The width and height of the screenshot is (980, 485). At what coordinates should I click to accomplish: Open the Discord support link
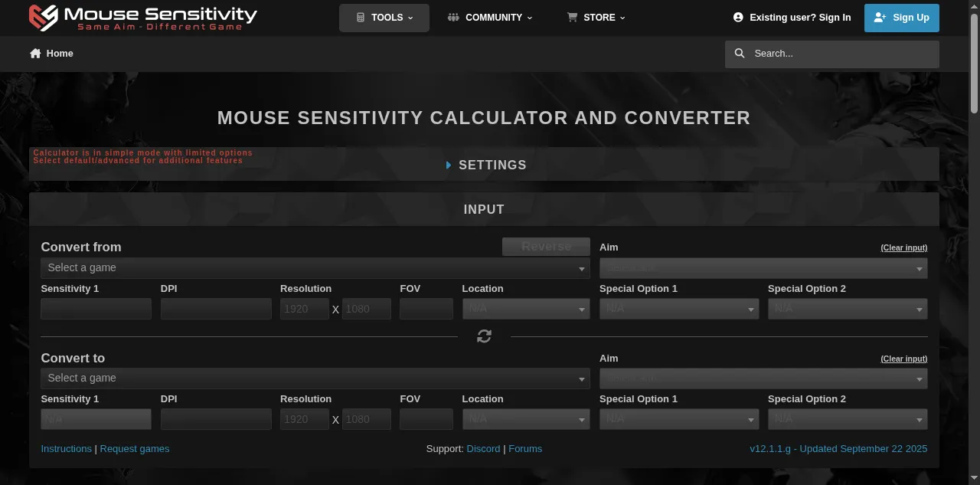pos(483,449)
